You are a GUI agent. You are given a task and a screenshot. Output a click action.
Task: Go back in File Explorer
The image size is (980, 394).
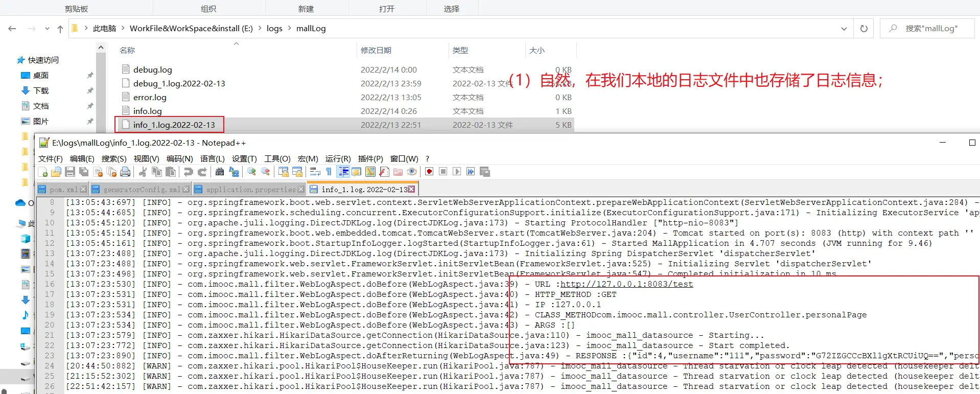pyautogui.click(x=12, y=29)
